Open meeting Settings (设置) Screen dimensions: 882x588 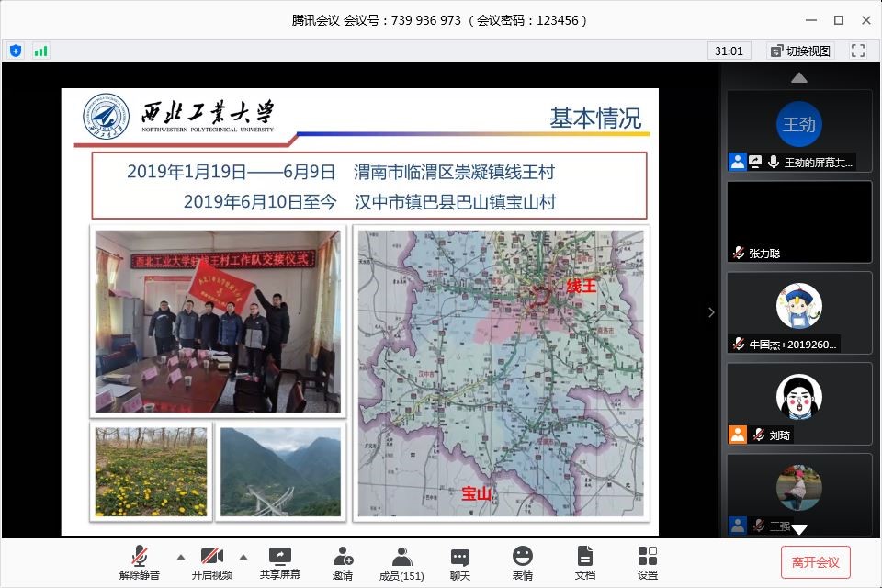(x=647, y=562)
